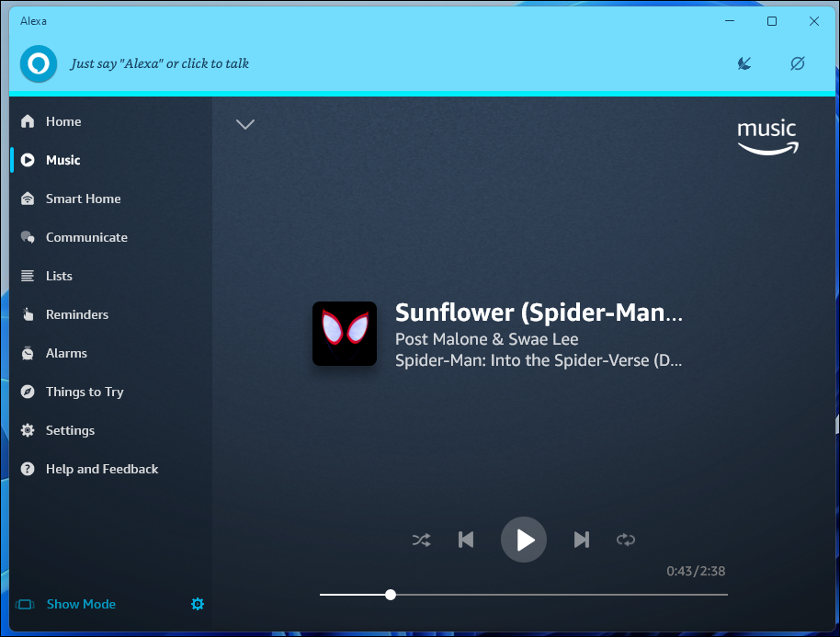
Task: Open the Smart Home section
Action: pos(83,199)
